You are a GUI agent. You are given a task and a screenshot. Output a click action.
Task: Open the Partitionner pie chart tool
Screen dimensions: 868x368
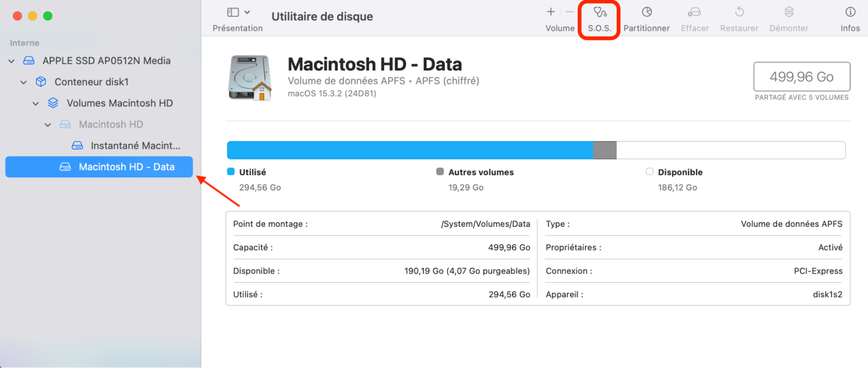647,12
